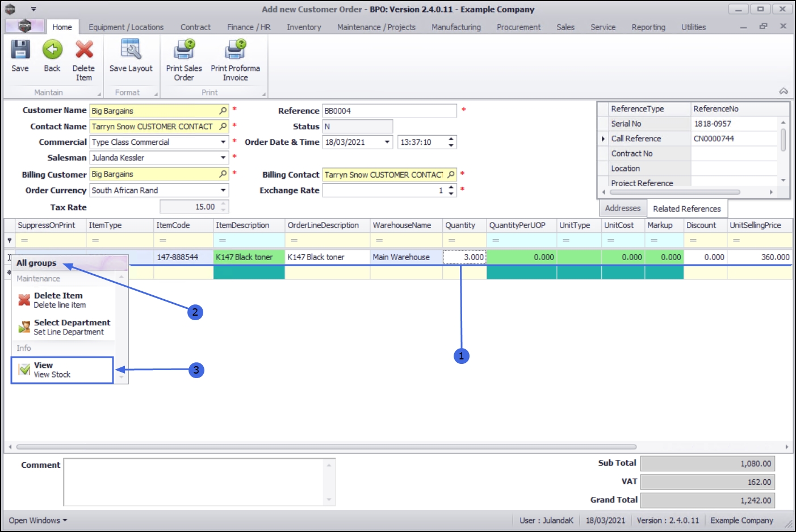This screenshot has width=796, height=532.
Task: Click the Reference input field
Action: [x=389, y=111]
